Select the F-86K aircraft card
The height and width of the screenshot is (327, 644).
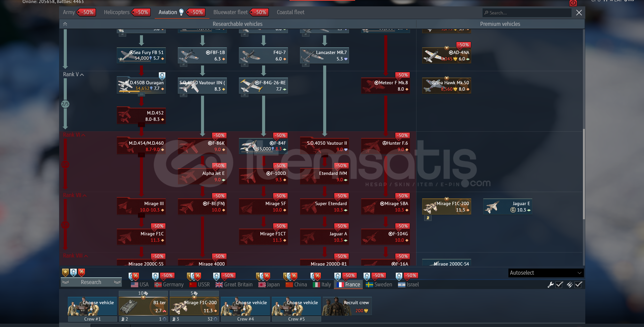click(202, 146)
